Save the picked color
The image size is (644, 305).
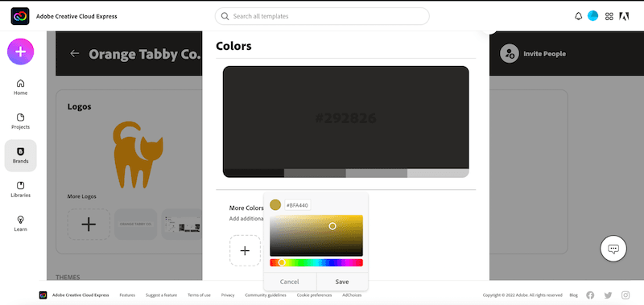(341, 282)
